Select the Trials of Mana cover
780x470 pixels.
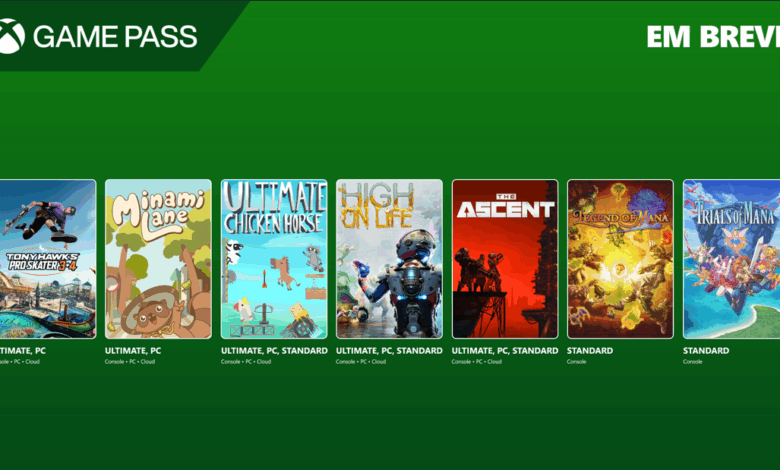coord(732,259)
